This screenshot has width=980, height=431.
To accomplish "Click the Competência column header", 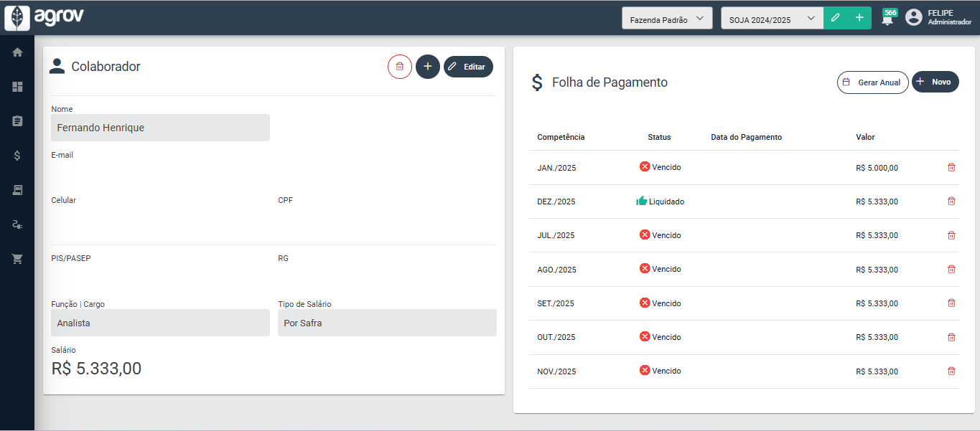I will [561, 137].
